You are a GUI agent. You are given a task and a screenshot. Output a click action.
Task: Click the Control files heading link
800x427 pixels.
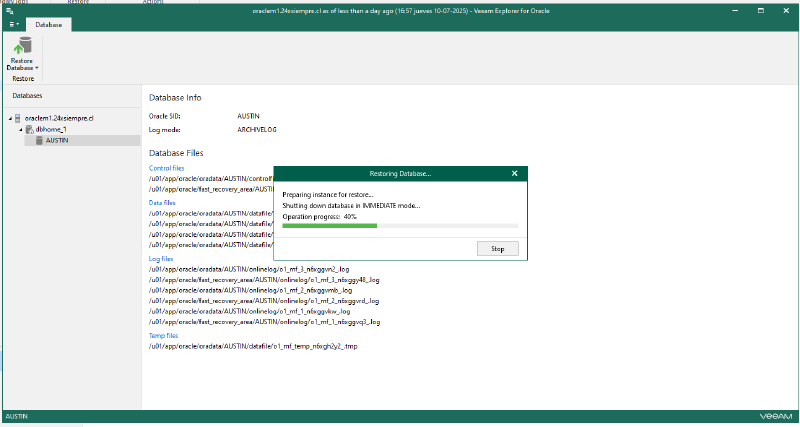166,168
